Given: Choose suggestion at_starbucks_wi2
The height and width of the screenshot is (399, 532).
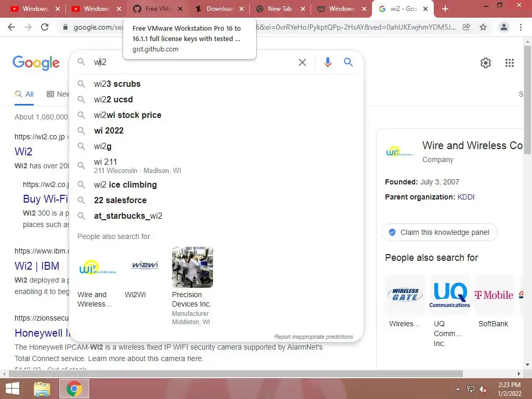Looking at the screenshot, I should click(x=217, y=216).
